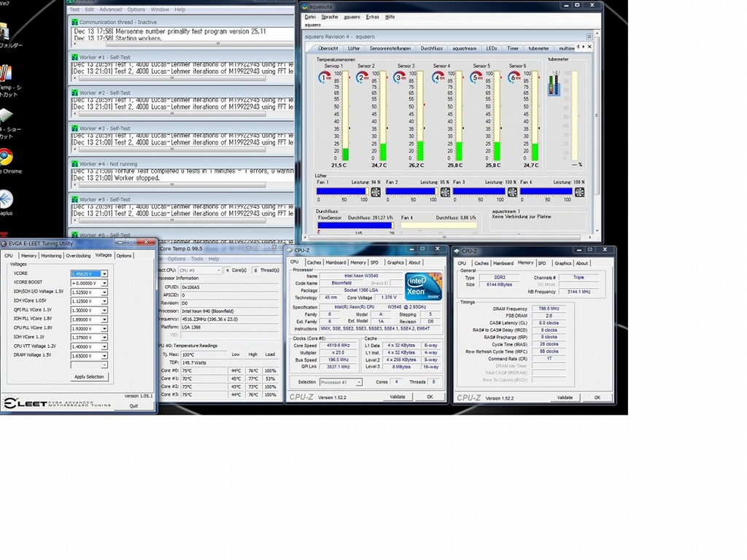The image size is (747, 560).
Task: Click the Core Speed 4519.6 MHz value
Action: click(x=338, y=345)
